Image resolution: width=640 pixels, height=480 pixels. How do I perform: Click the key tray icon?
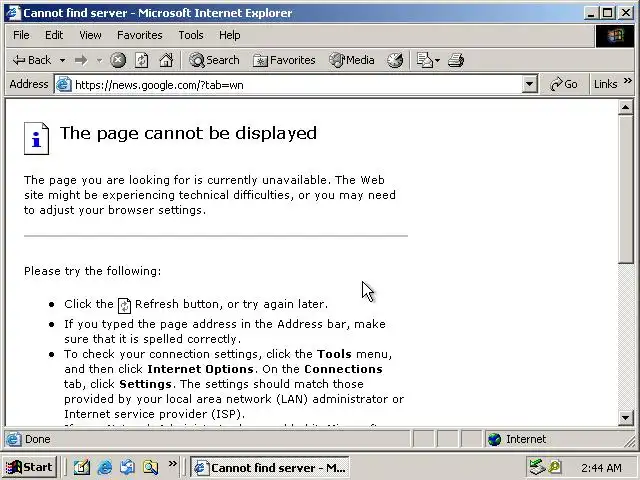pyautogui.click(x=555, y=467)
